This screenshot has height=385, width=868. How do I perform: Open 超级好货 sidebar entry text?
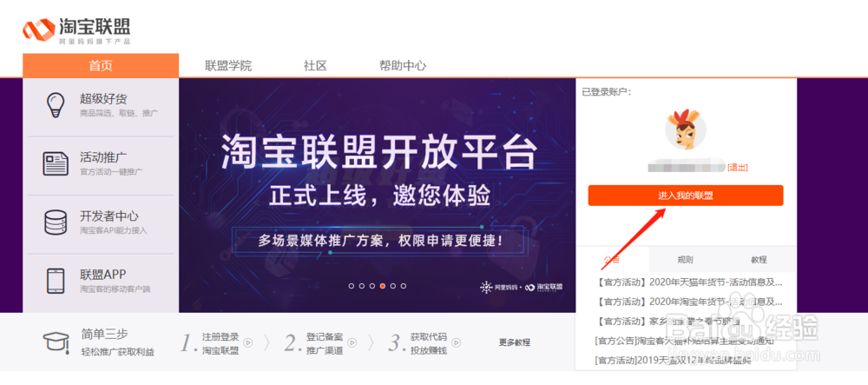pyautogui.click(x=103, y=99)
